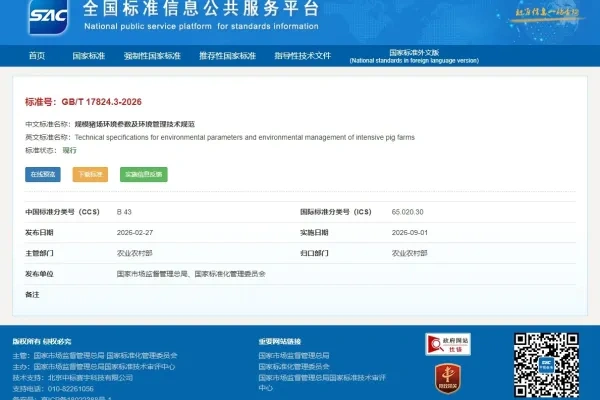Image resolution: width=600 pixels, height=400 pixels.
Task: Click the support phone 010-82261056
Action: pyautogui.click(x=70, y=389)
